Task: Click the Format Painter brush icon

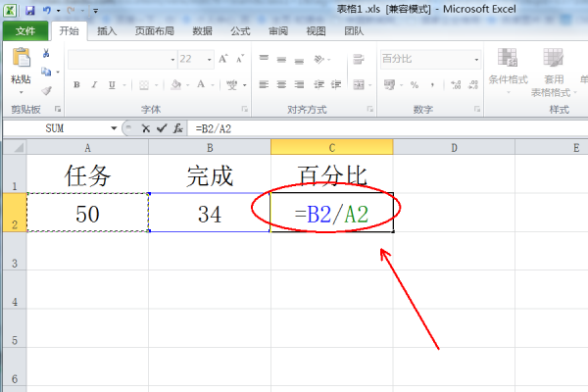Action: pos(46,90)
